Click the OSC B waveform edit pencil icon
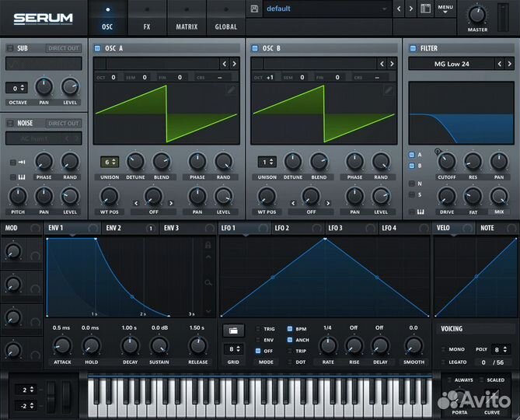The height and width of the screenshot is (420, 520). tap(389, 90)
